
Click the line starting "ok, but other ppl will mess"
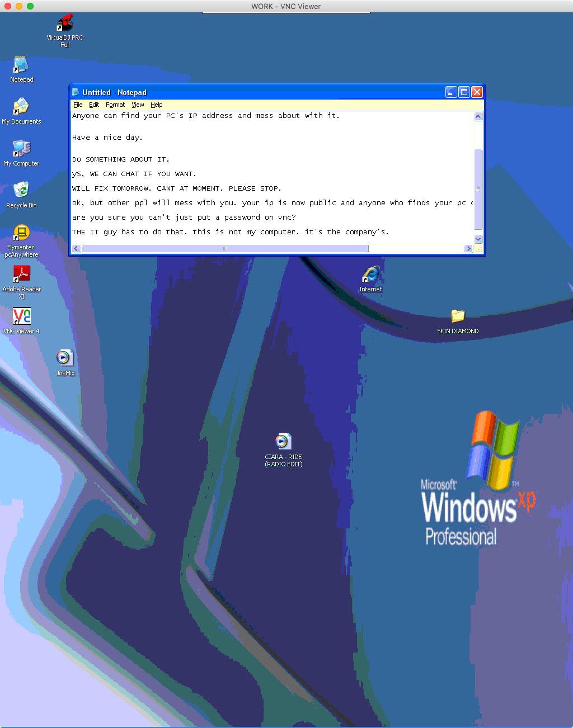(273, 203)
